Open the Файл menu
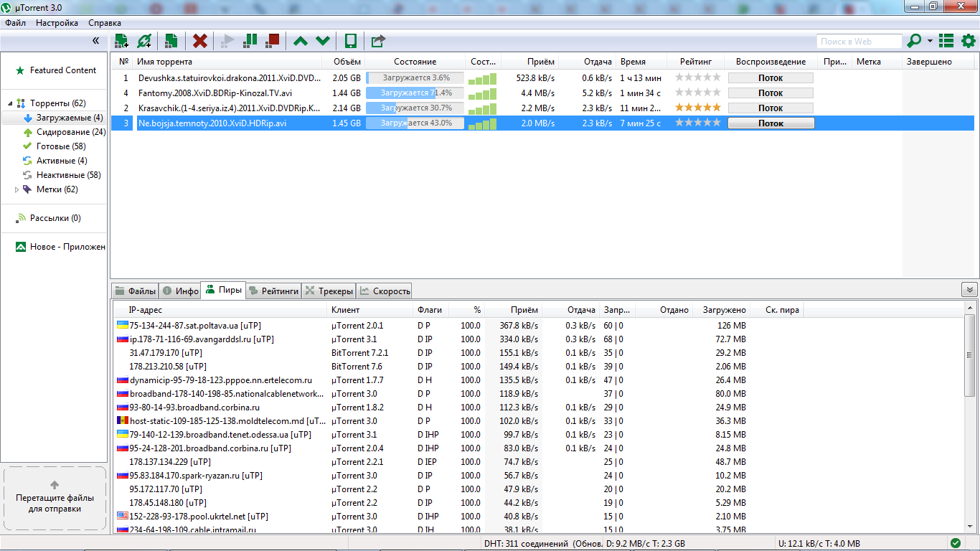The width and height of the screenshot is (980, 551). [15, 23]
